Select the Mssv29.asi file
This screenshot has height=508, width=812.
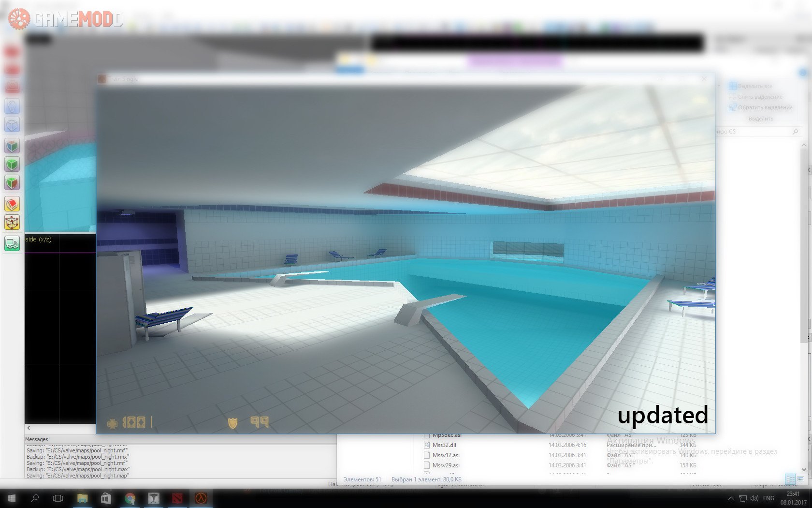click(x=446, y=465)
